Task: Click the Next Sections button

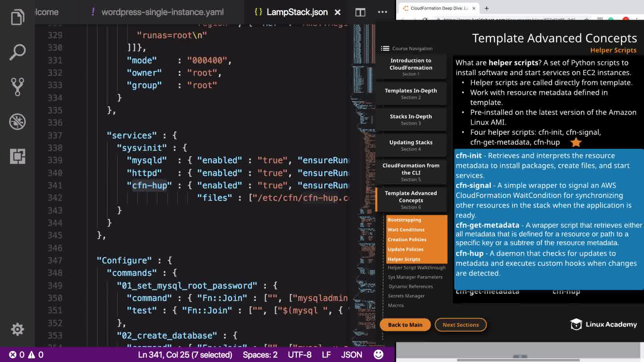Action: pos(461,325)
